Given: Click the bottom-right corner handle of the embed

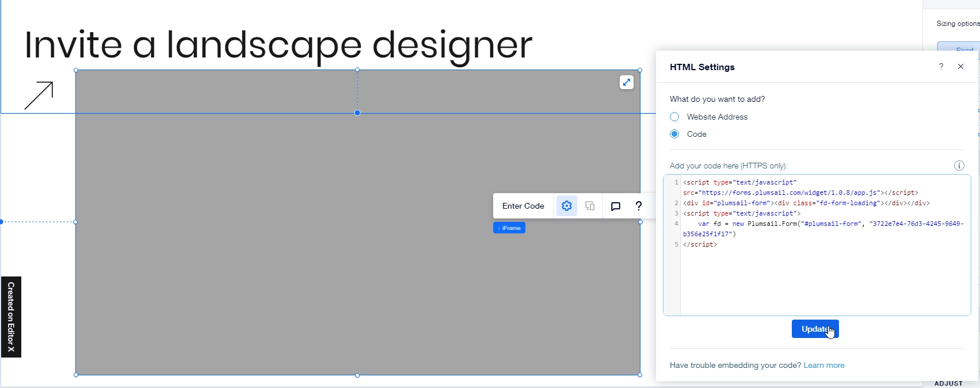Looking at the screenshot, I should tap(640, 375).
